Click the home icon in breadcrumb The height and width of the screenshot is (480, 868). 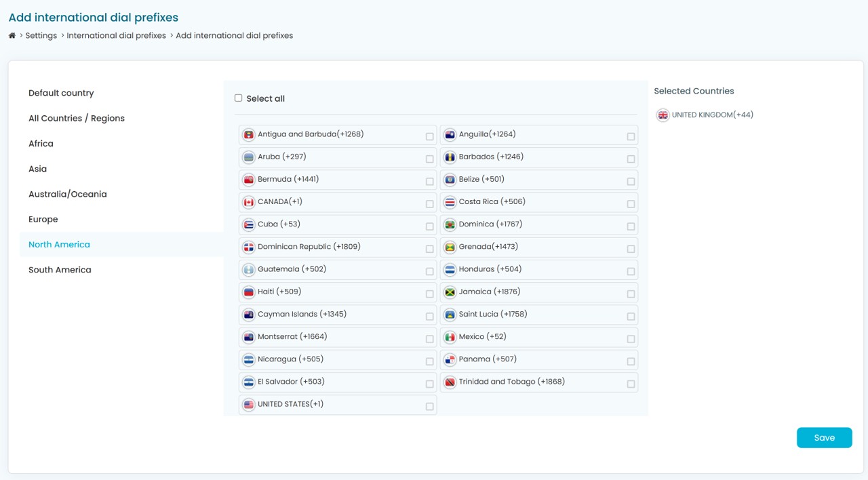click(12, 36)
